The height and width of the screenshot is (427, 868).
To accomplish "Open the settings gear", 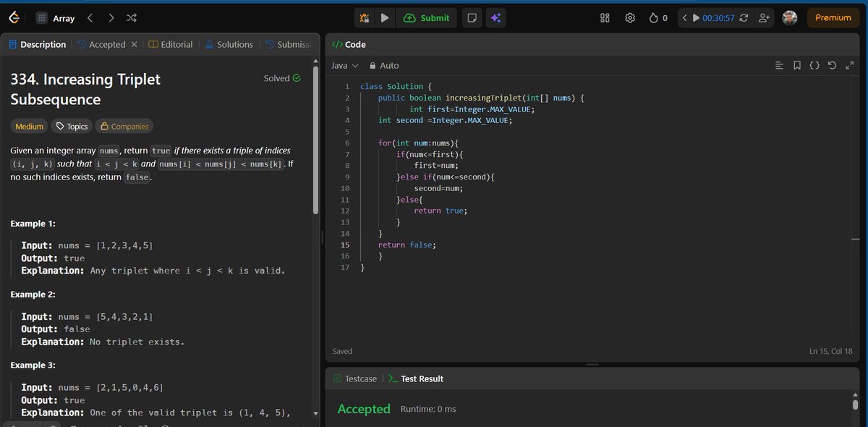I will point(630,18).
